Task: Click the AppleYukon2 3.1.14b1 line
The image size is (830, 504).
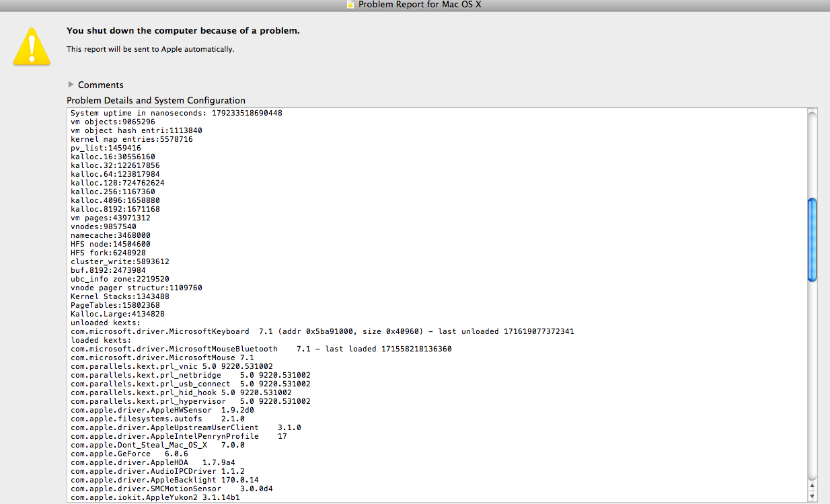Action: pyautogui.click(x=155, y=497)
